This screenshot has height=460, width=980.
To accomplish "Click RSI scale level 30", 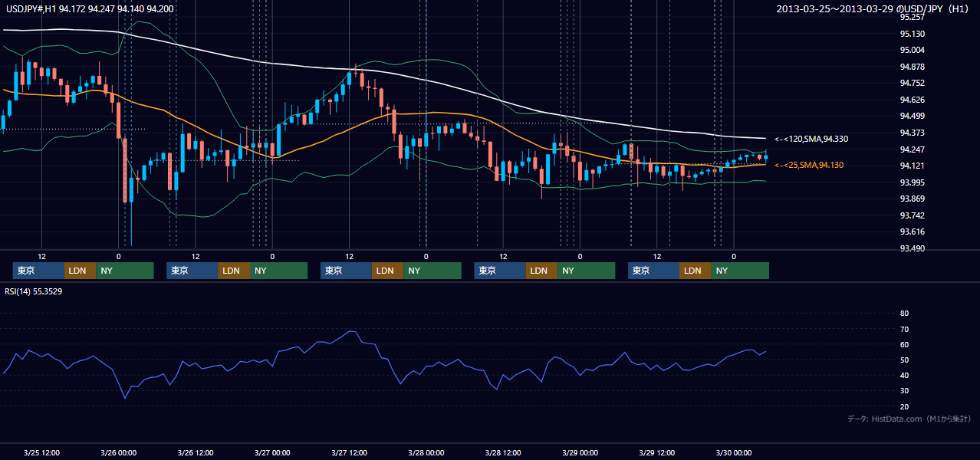I will (904, 391).
